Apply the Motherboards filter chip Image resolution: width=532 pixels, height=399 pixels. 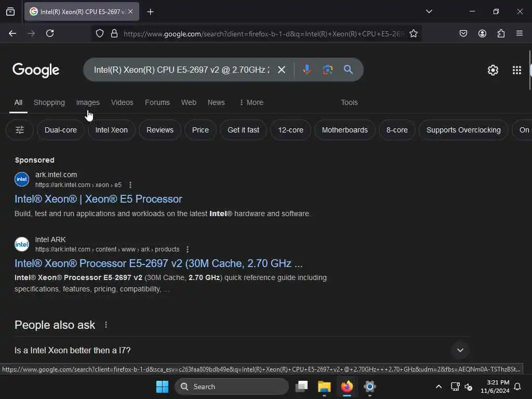click(x=345, y=130)
